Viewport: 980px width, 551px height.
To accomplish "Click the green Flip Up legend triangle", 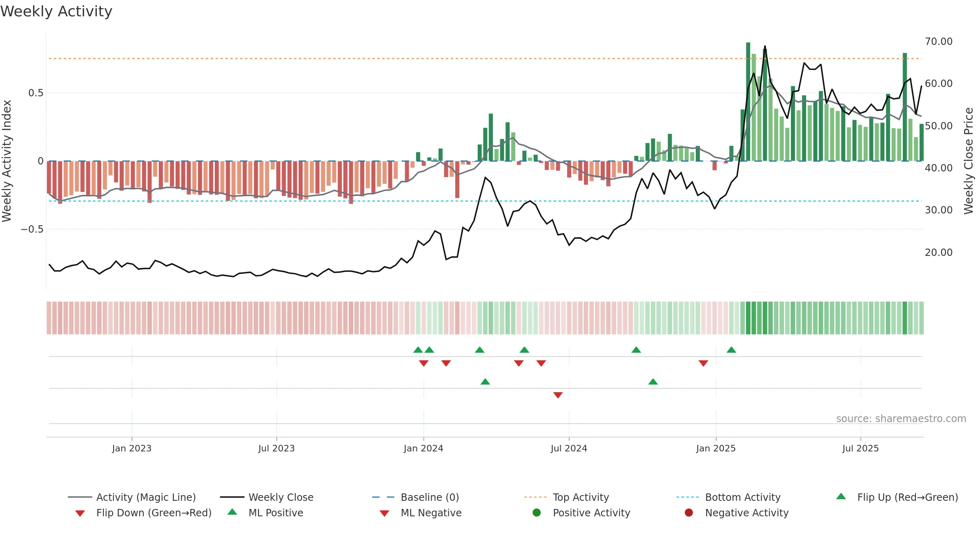I will click(x=841, y=496).
